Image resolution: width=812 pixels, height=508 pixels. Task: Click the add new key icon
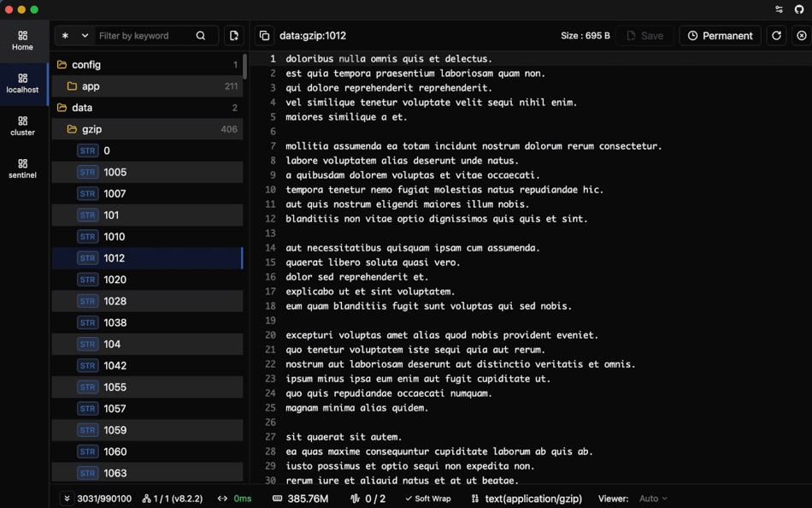tap(233, 35)
